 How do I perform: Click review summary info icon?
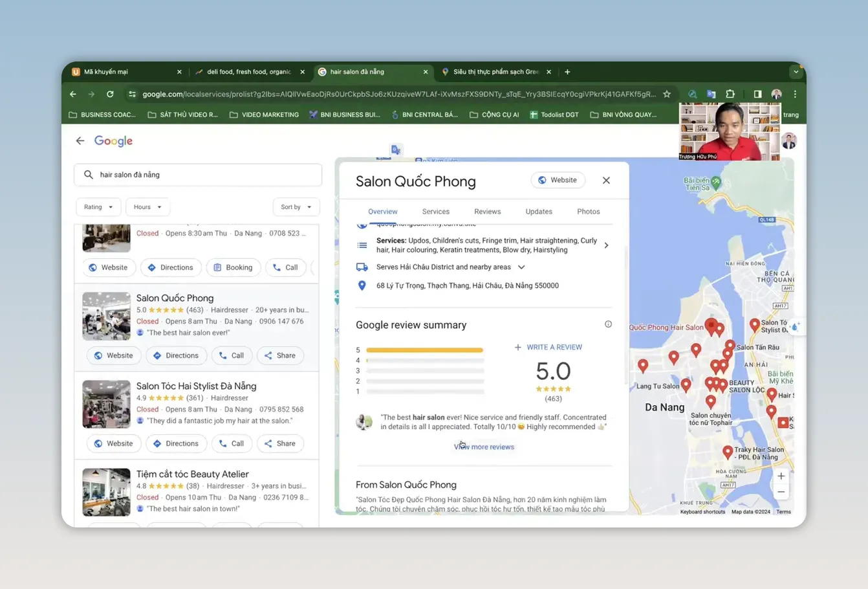pyautogui.click(x=608, y=324)
